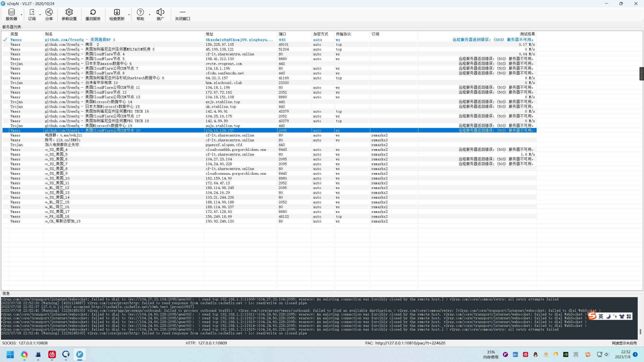The width and height of the screenshot is (644, 362).
Task: Expand the 服务器 dropdown arrow
Action: point(21,15)
